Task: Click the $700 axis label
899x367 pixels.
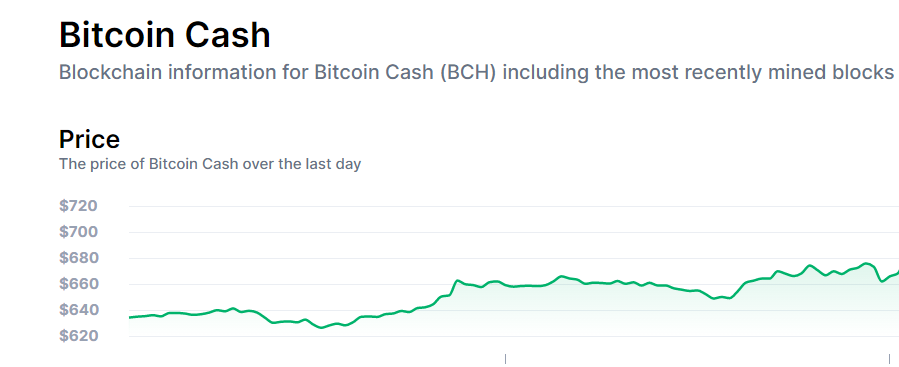Action: (x=79, y=232)
